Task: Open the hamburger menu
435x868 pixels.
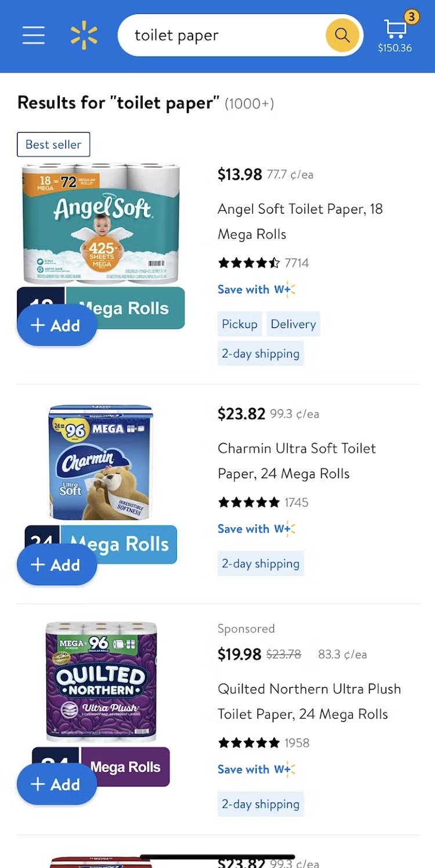Action: coord(34,35)
